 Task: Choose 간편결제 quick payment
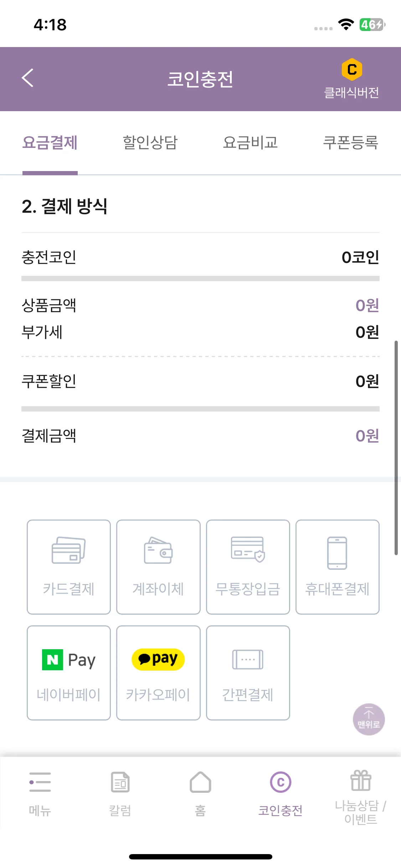(248, 673)
